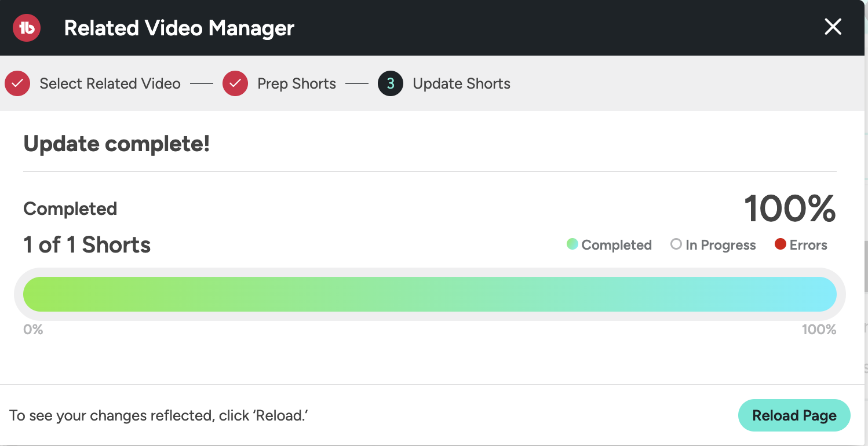Click the In Progress legend circle
Screen dimensions: 868x446
point(676,244)
